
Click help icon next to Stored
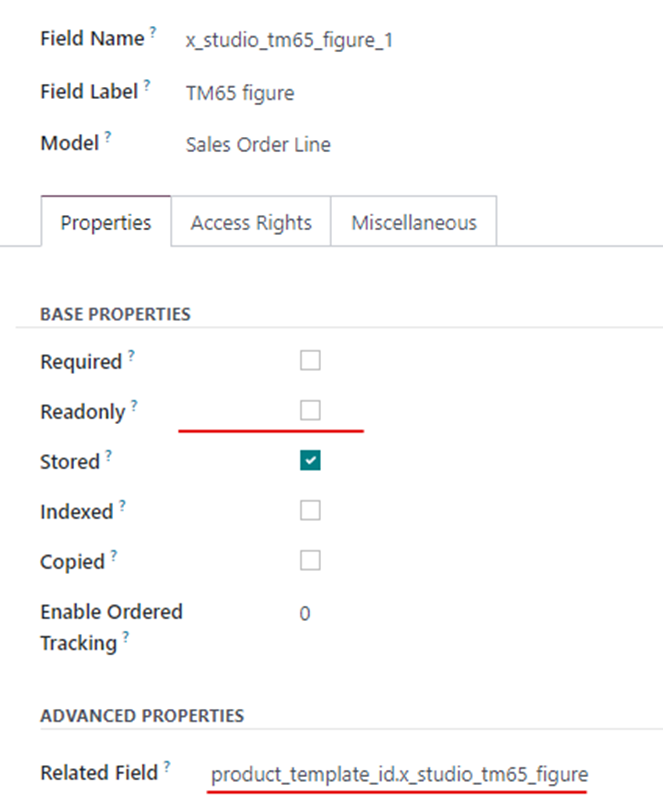(109, 456)
